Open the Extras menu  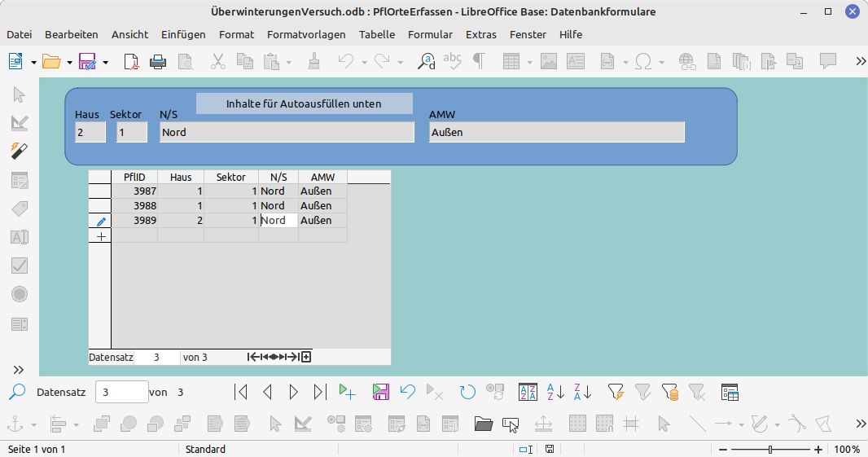click(481, 34)
